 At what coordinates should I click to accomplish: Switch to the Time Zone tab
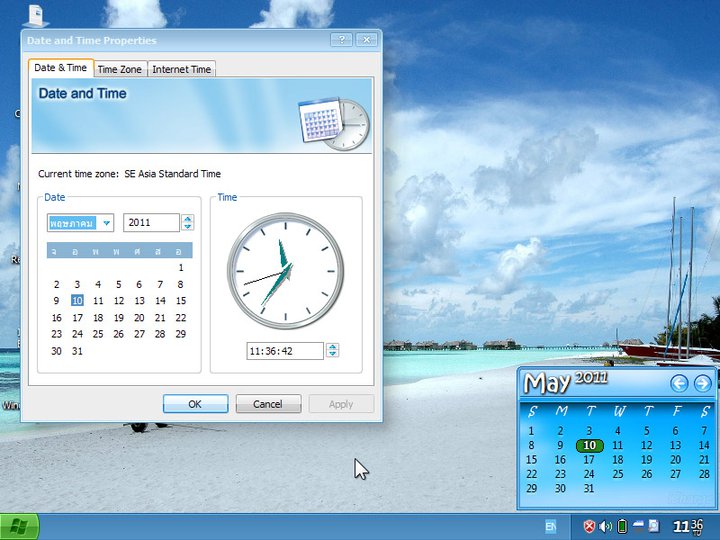coord(119,69)
